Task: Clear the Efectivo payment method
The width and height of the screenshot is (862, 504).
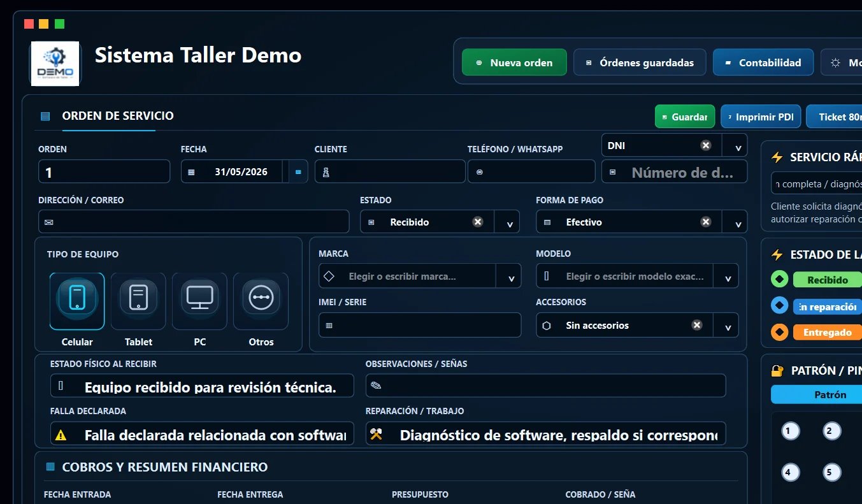Action: pyautogui.click(x=706, y=222)
